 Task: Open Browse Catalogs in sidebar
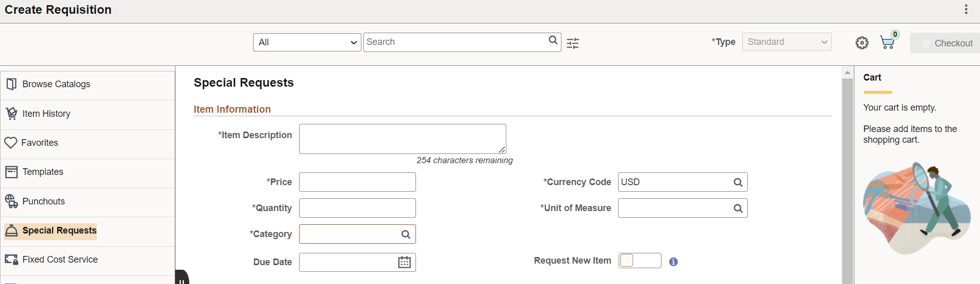(56, 85)
